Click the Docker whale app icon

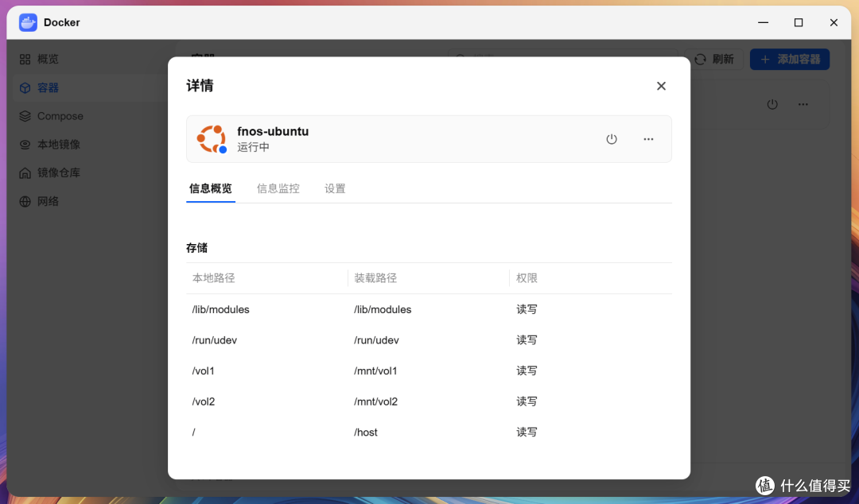click(x=28, y=22)
